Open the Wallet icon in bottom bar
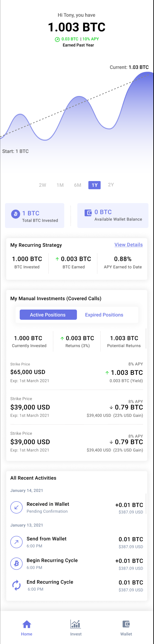The image size is (154, 644). click(126, 624)
